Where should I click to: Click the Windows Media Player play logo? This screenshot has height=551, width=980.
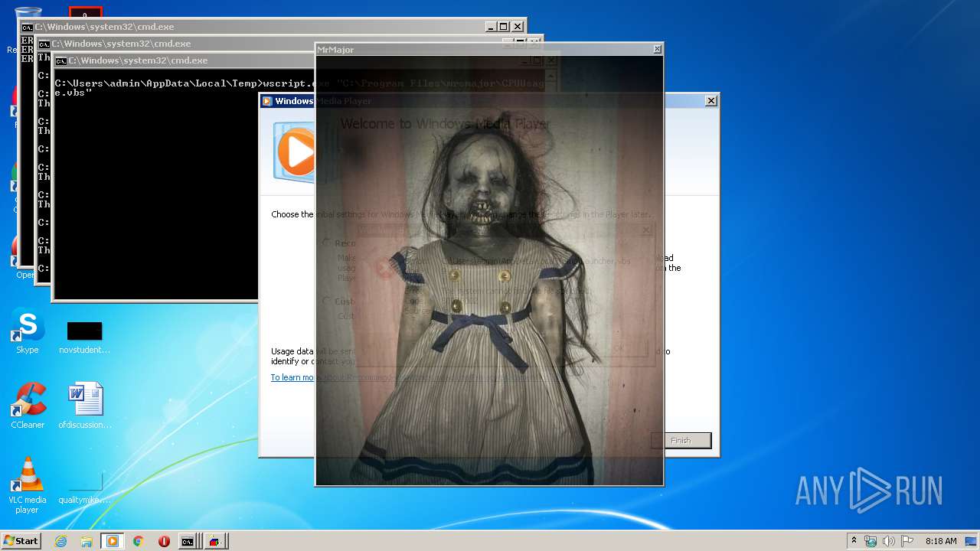[x=295, y=152]
